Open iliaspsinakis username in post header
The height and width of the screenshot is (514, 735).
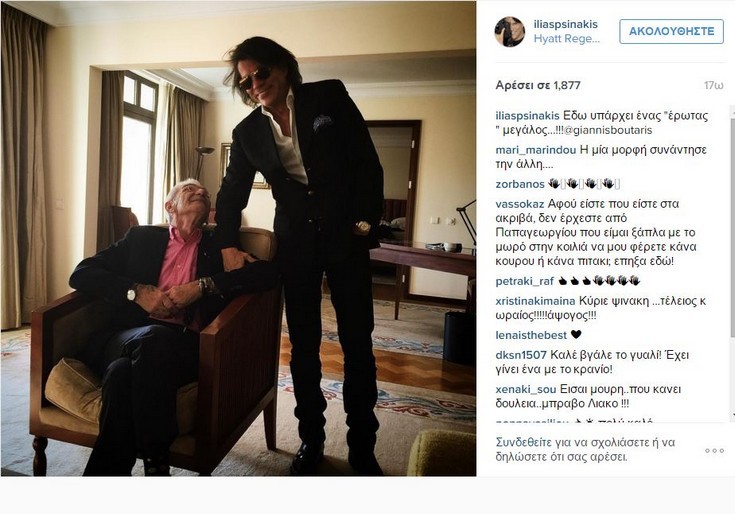(566, 24)
